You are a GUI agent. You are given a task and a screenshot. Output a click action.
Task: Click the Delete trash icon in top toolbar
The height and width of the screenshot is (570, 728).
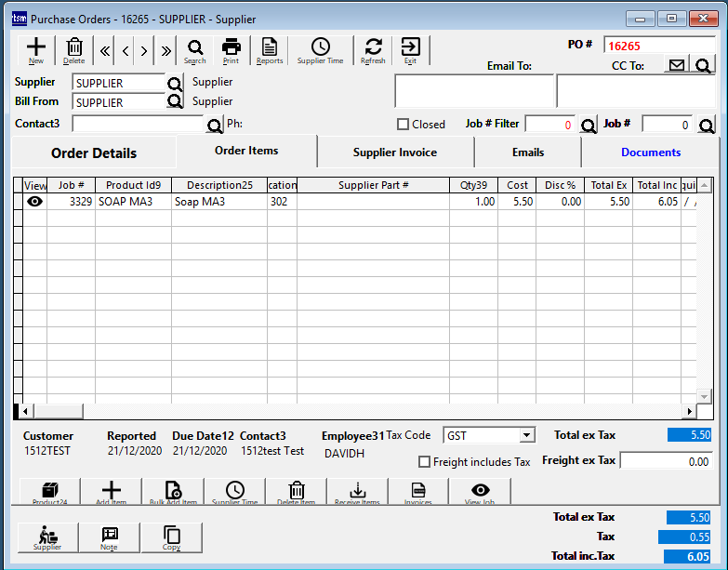[x=74, y=50]
